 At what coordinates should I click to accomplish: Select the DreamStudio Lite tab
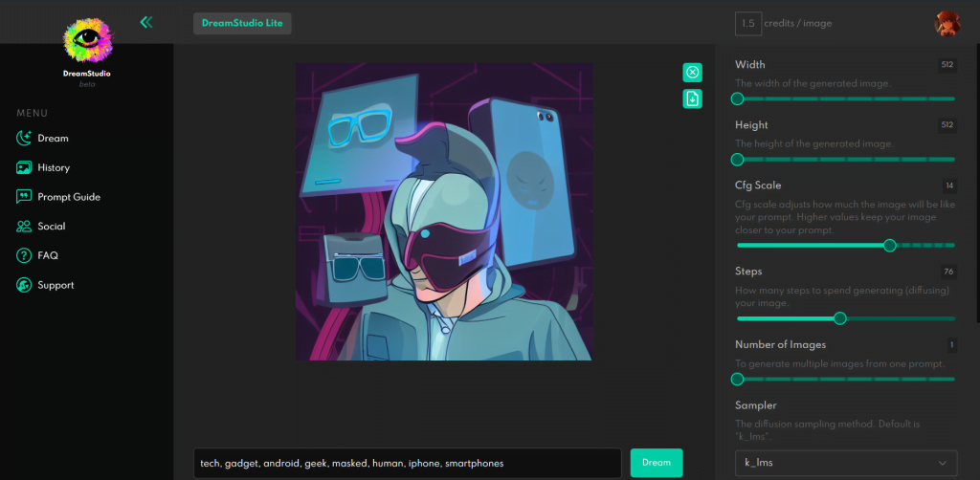click(242, 23)
